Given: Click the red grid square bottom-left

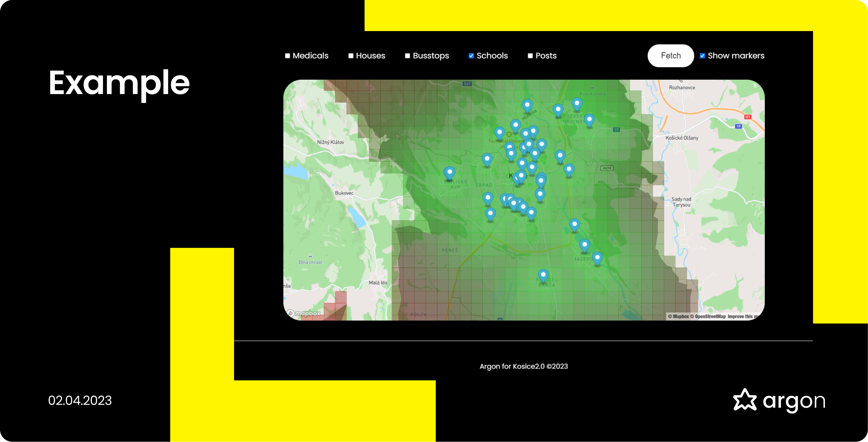Looking at the screenshot, I should pyautogui.click(x=341, y=297).
